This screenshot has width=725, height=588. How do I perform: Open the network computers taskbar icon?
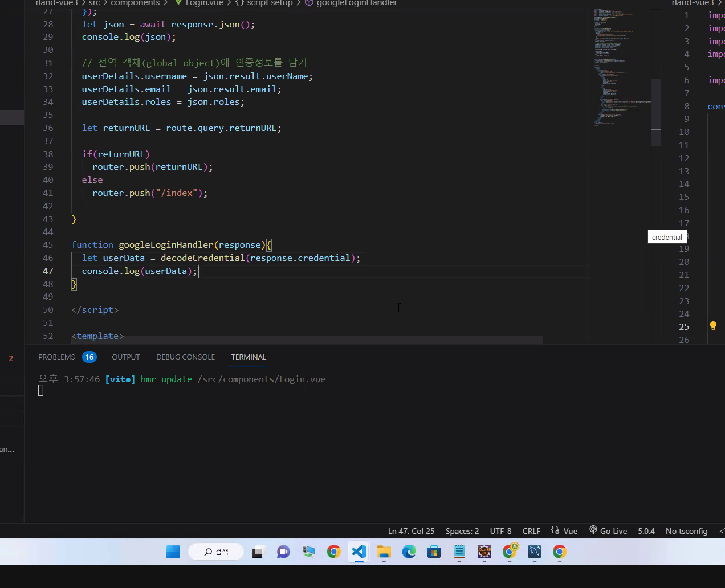(x=308, y=552)
